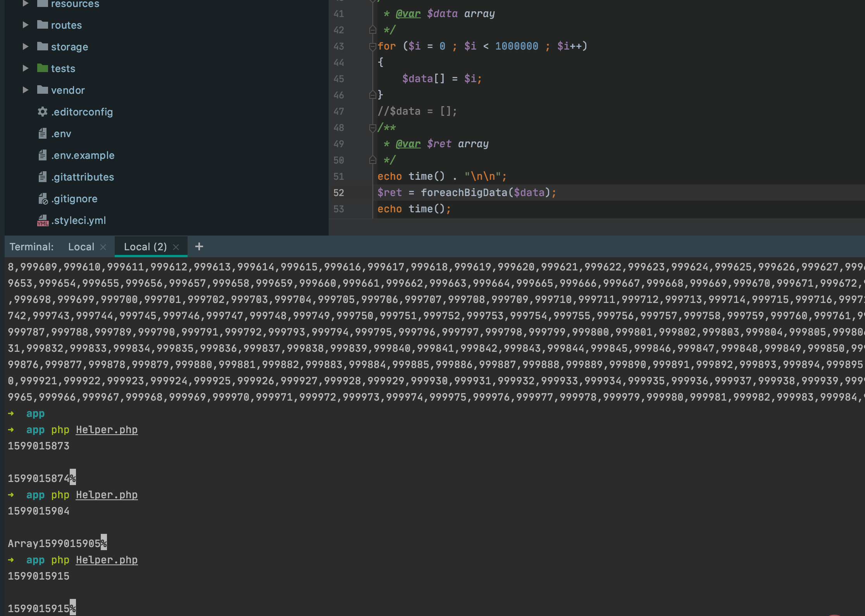Expand the tests folder arrow
The width and height of the screenshot is (865, 616).
[26, 69]
